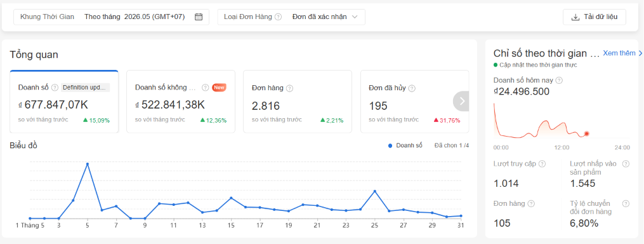Click help icon next to Doanh số
The width and height of the screenshot is (644, 244).
click(55, 88)
